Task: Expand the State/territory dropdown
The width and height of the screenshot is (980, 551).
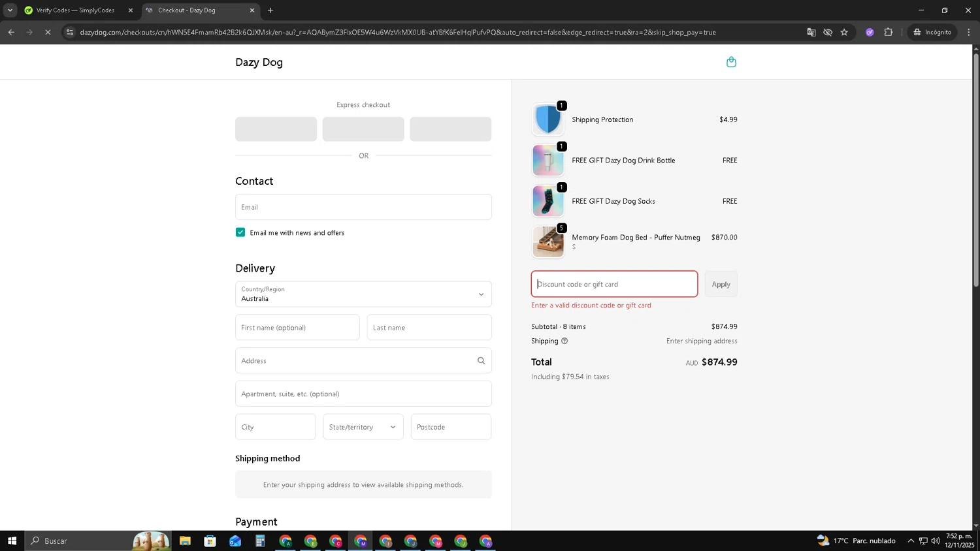Action: tap(363, 427)
